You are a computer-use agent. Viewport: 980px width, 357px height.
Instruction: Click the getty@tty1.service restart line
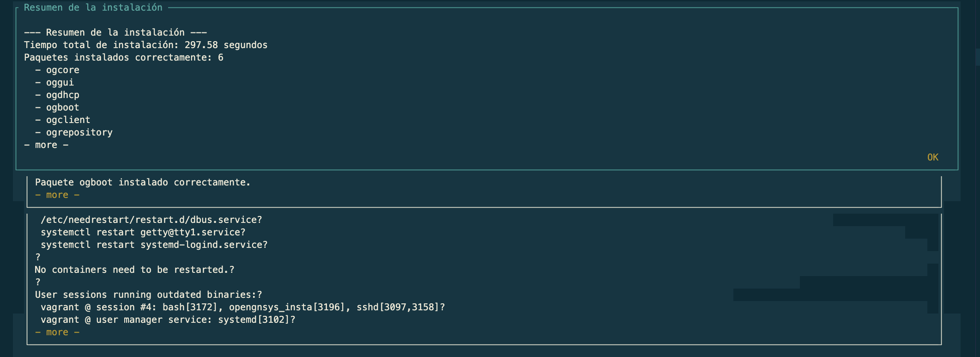pos(143,233)
